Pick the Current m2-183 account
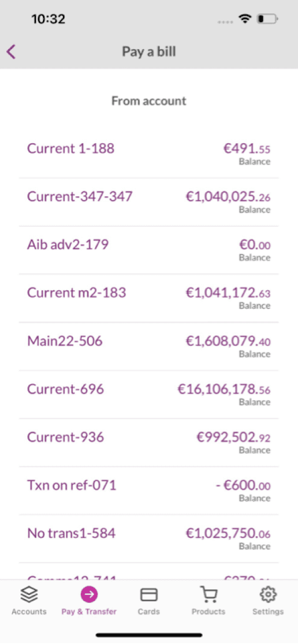Viewport: 298px width, 644px height. [149, 298]
